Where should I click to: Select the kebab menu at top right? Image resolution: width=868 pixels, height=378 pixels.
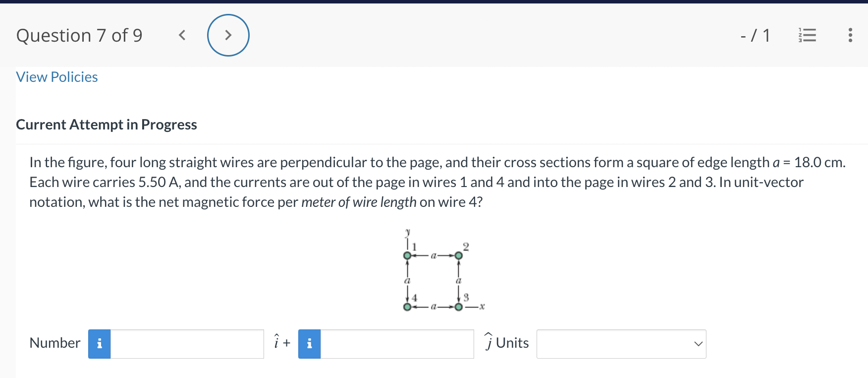click(850, 35)
